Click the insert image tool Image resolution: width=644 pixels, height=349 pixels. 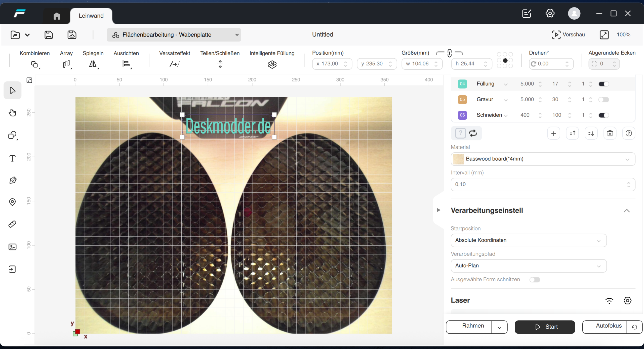pos(12,247)
